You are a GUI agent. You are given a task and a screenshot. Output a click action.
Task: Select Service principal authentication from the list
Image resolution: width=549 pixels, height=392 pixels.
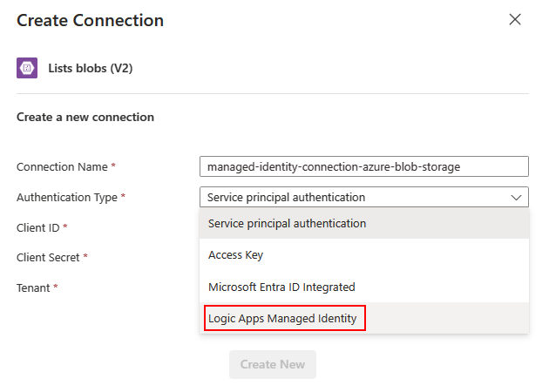pyautogui.click(x=288, y=224)
